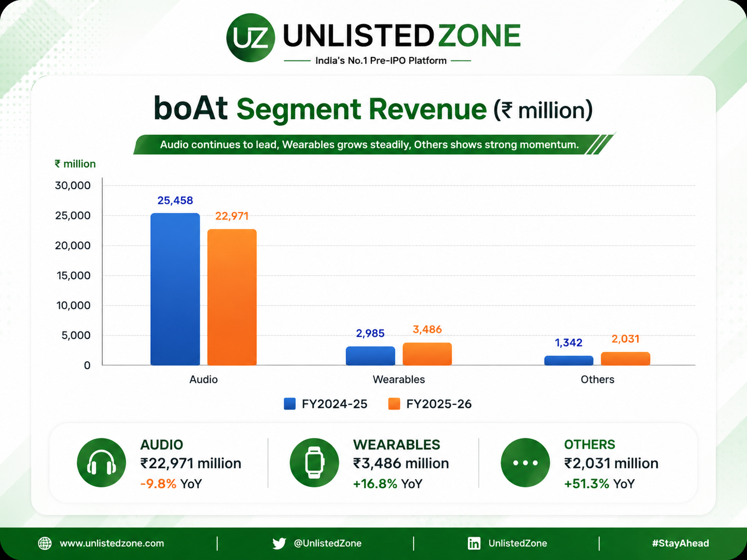Viewport: 747px width, 560px height.
Task: Click the 'Others' category label under the chart
Action: 597,380
